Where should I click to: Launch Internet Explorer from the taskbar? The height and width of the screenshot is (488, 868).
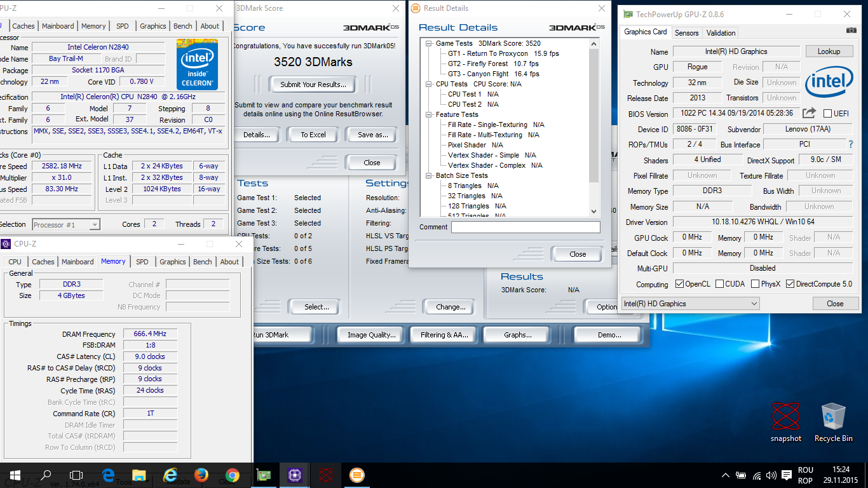(x=170, y=475)
